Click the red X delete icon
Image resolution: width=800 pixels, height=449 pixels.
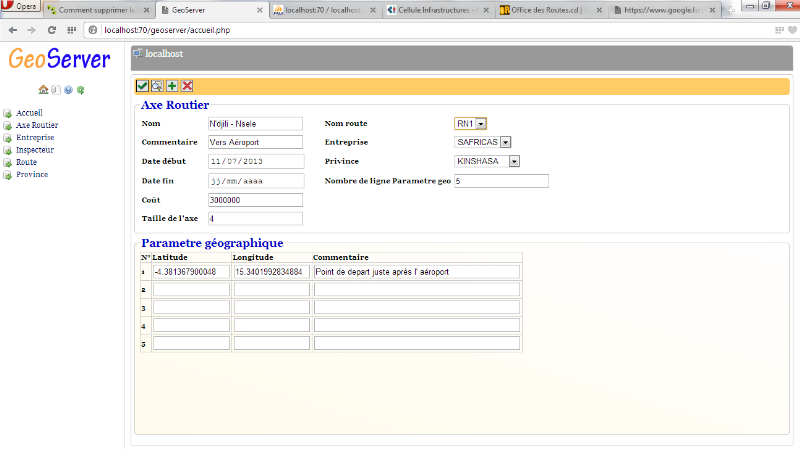[x=187, y=86]
